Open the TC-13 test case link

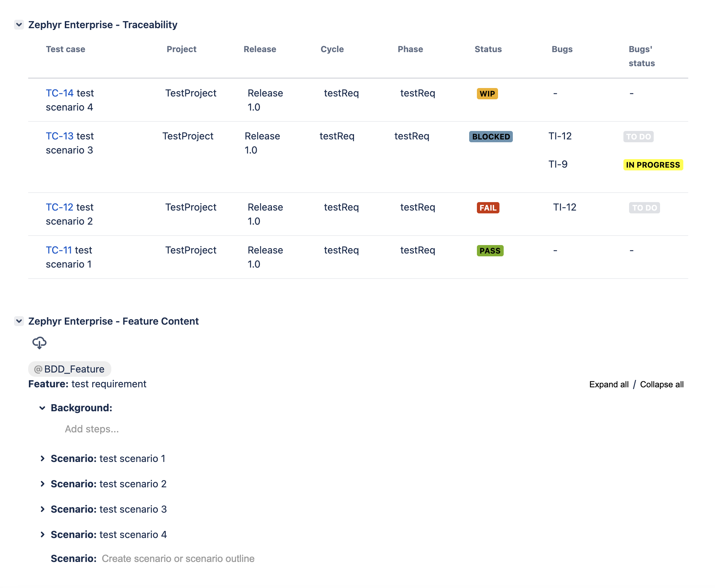60,136
